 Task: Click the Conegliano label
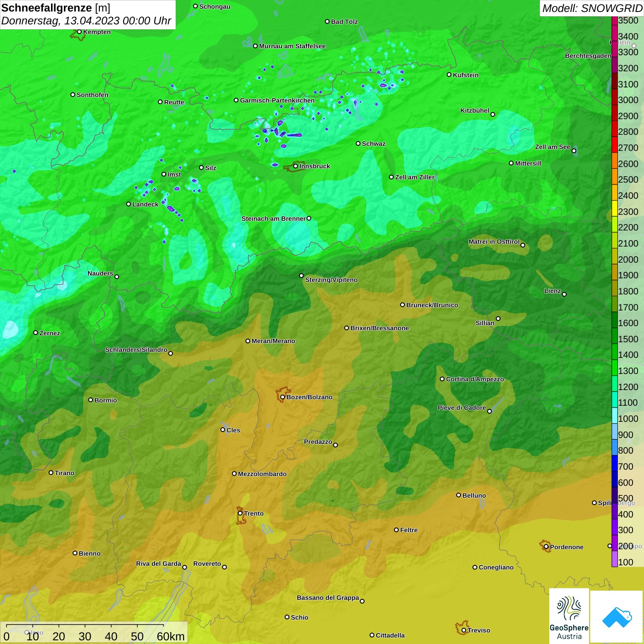[496, 567]
